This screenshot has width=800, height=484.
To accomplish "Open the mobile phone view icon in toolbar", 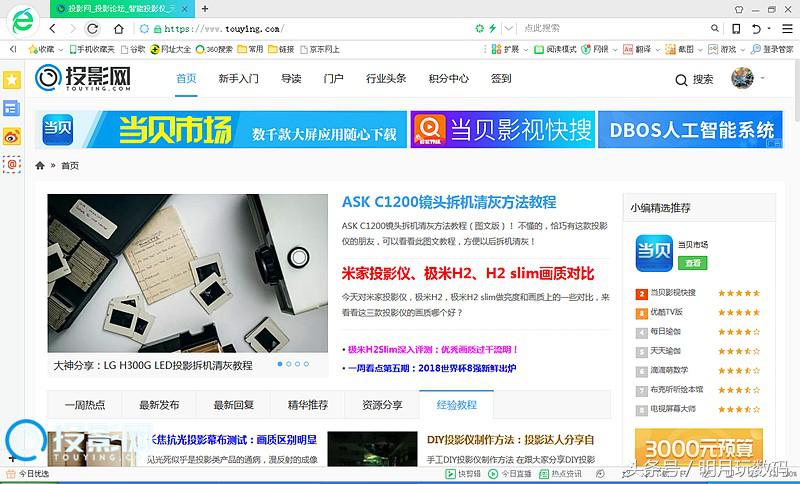I will click(736, 29).
